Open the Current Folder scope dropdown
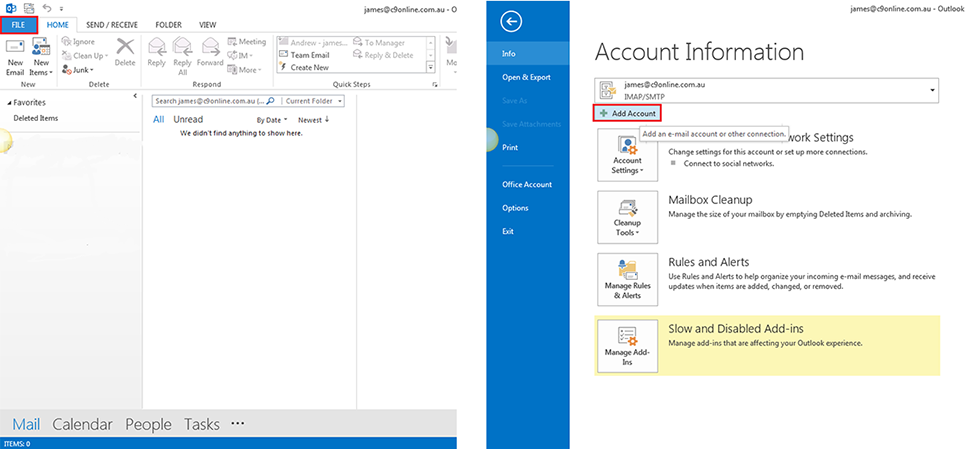 (314, 101)
